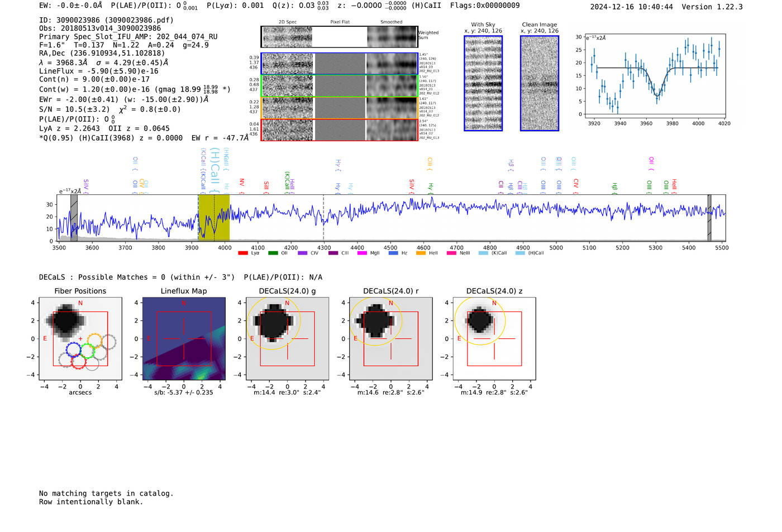Click the red Lyα legend swatch
Screen dimensions: 782x532
pos(242,253)
